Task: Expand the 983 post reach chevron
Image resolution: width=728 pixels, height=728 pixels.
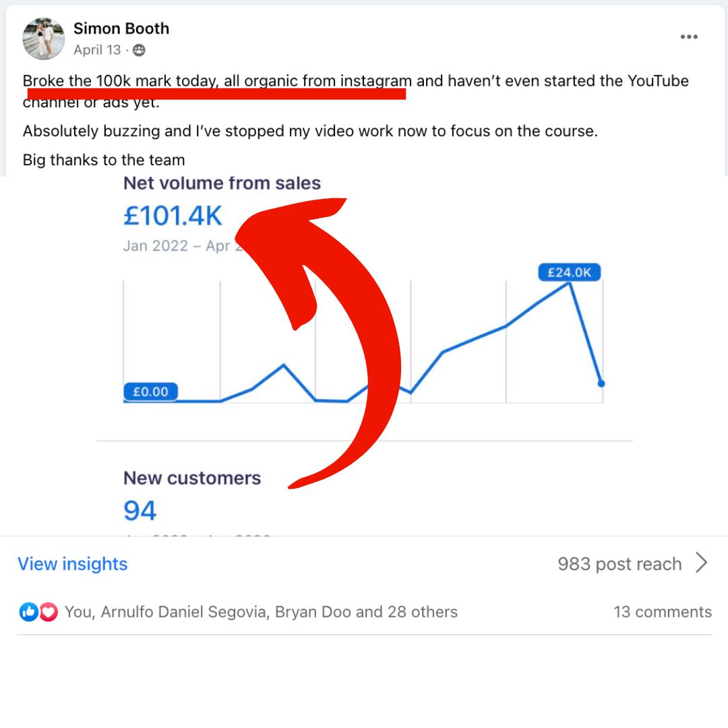Action: point(702,563)
